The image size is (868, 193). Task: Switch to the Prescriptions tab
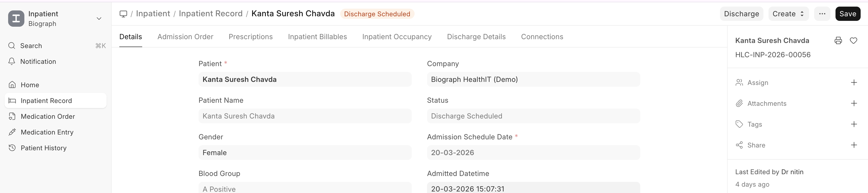point(251,37)
